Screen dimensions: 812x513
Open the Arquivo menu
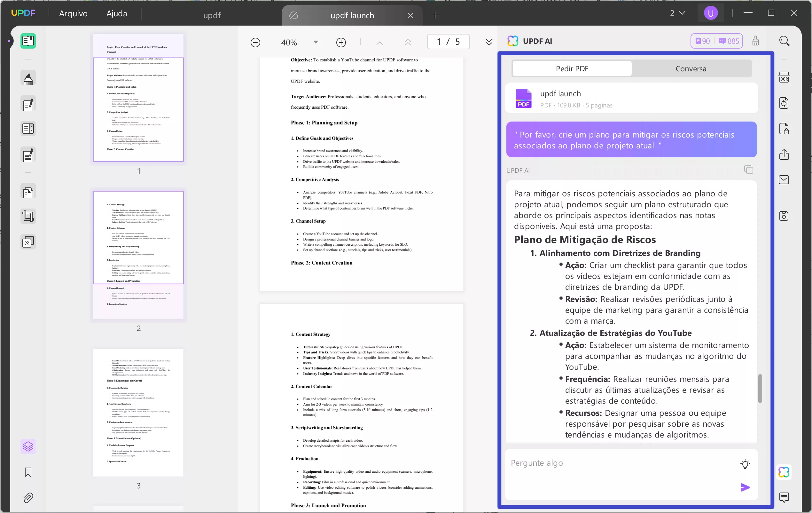tap(73, 13)
